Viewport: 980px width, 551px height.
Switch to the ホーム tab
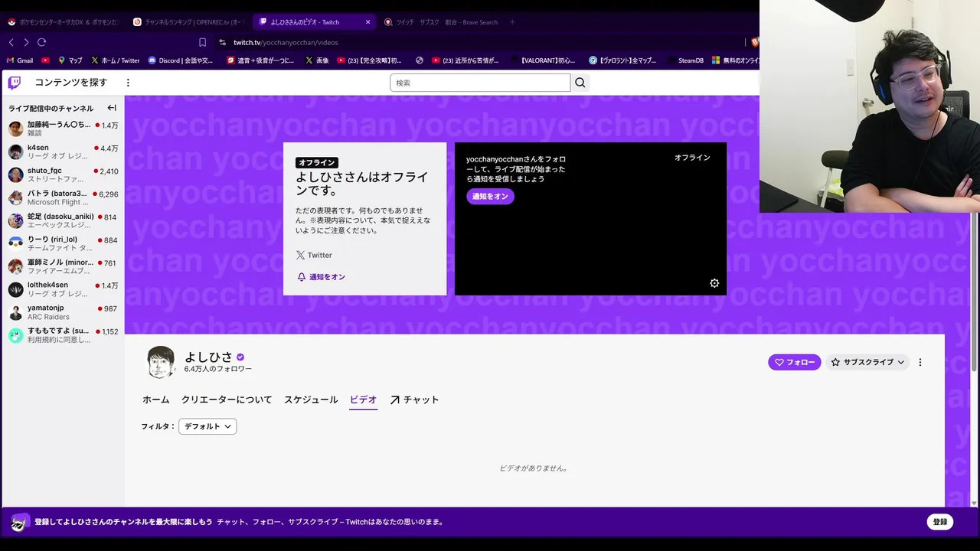coord(156,399)
